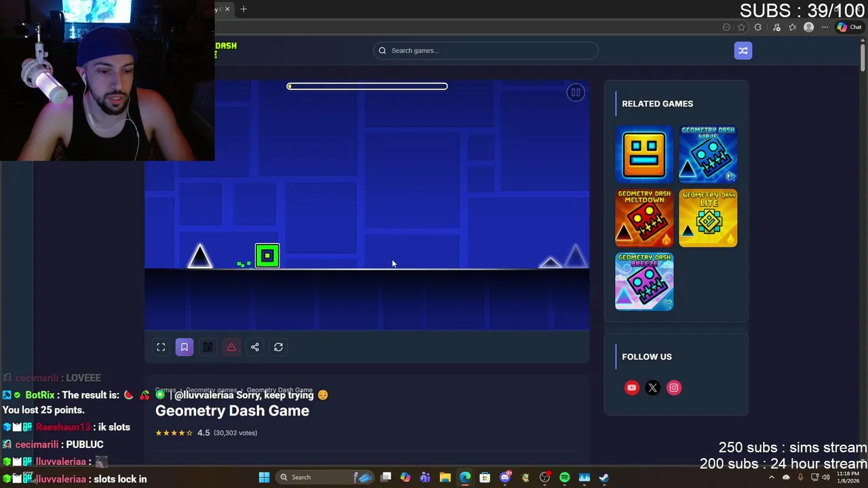Add this page to favorites star icon

click(741, 27)
